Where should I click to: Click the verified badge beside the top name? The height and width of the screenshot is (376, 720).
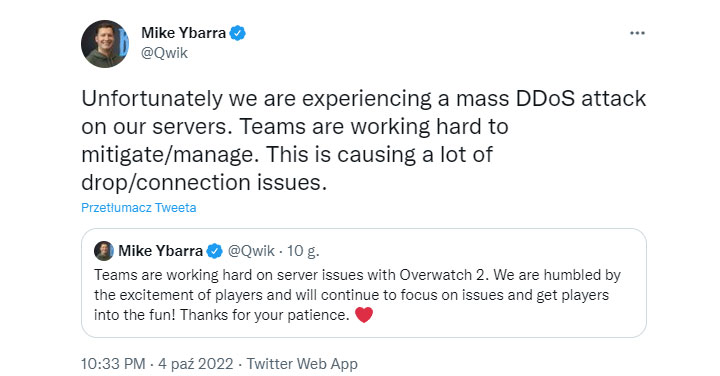pos(237,34)
